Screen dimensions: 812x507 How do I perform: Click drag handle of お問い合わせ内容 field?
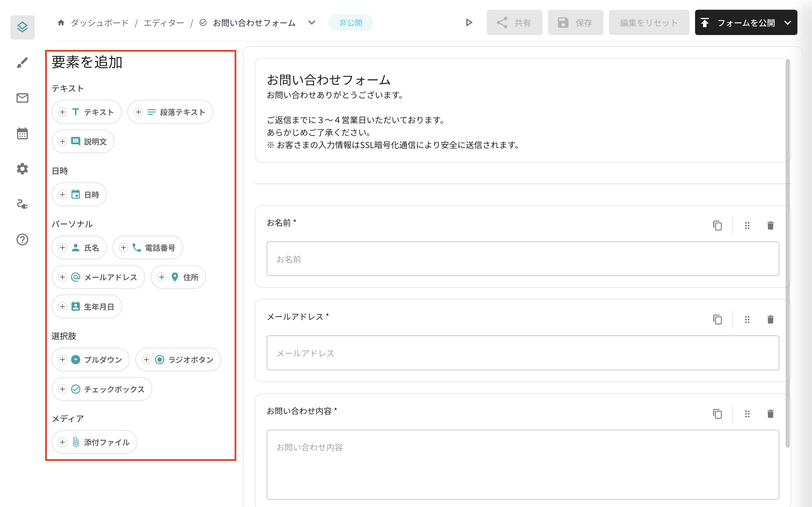[x=747, y=414]
